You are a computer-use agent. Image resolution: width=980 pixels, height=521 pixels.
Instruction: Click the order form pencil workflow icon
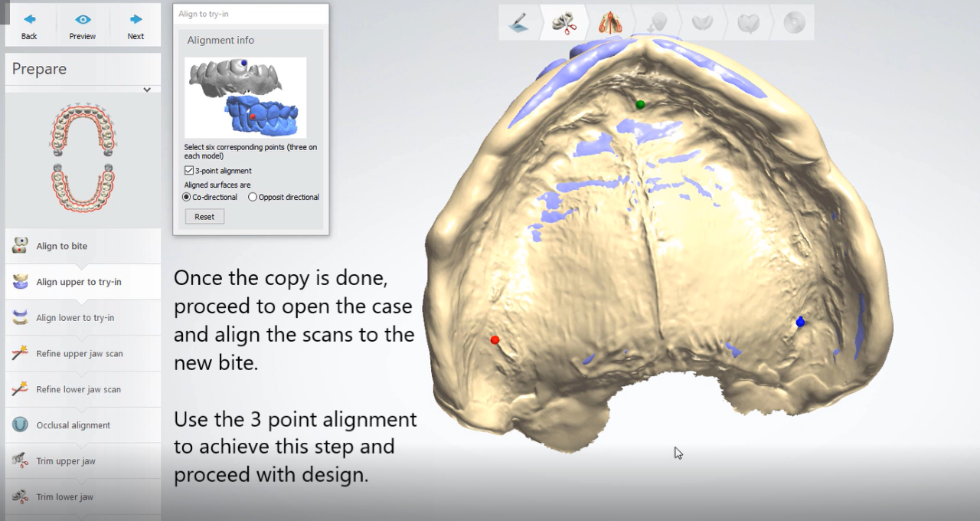[518, 22]
